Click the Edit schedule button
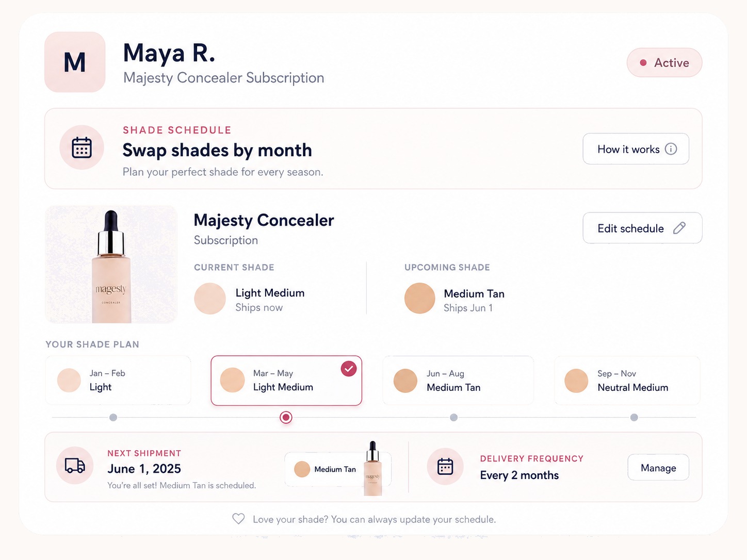Screen dimensions: 747x560 [x=642, y=228]
